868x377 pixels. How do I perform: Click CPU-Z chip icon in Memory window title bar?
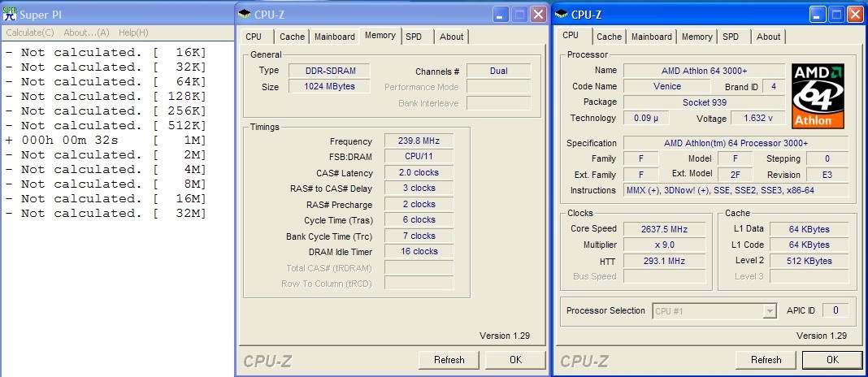(x=244, y=15)
